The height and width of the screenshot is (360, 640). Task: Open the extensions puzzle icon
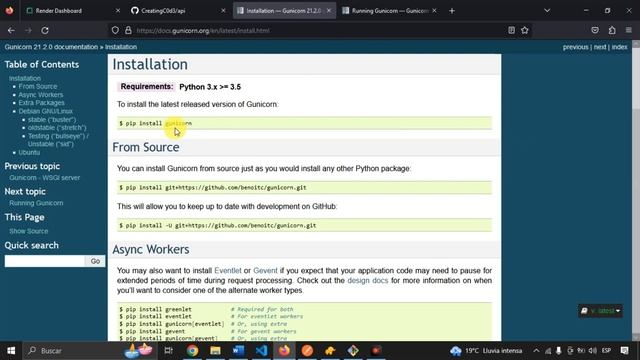click(x=612, y=30)
